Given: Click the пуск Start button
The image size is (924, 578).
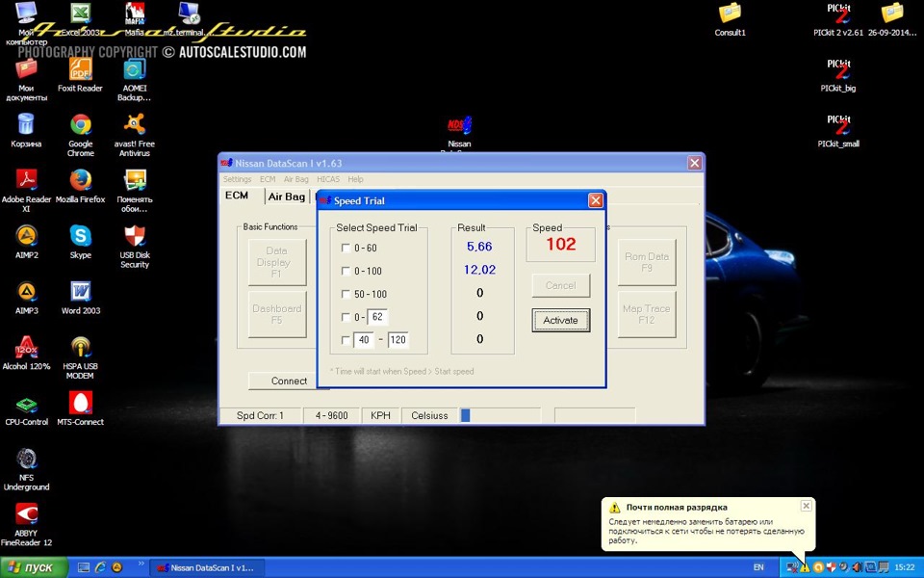Looking at the screenshot, I should (34, 567).
